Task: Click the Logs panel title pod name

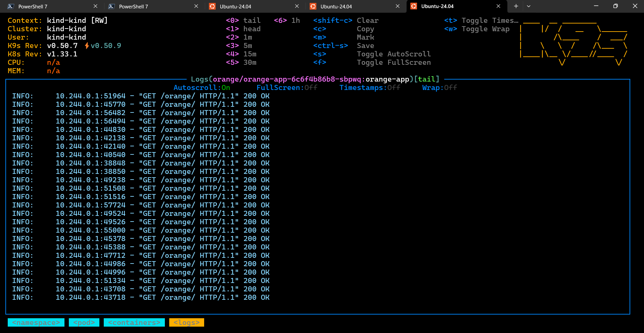Action: point(287,79)
